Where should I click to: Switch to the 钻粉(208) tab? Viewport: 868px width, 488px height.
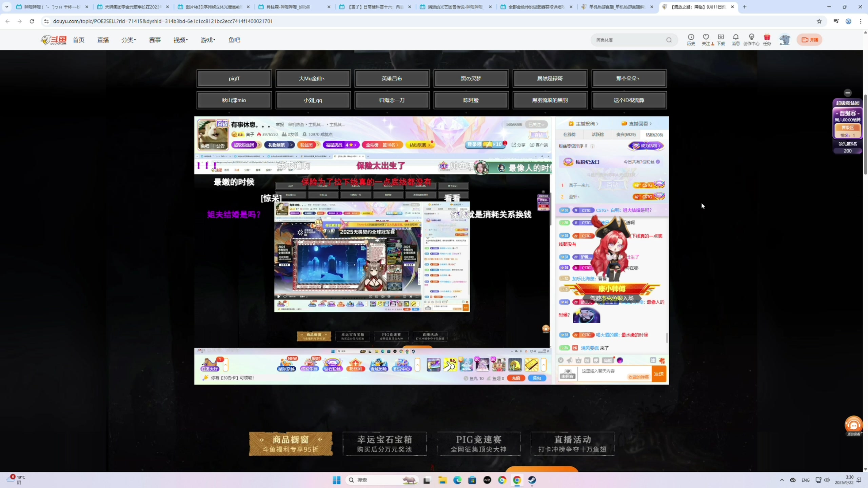654,135
